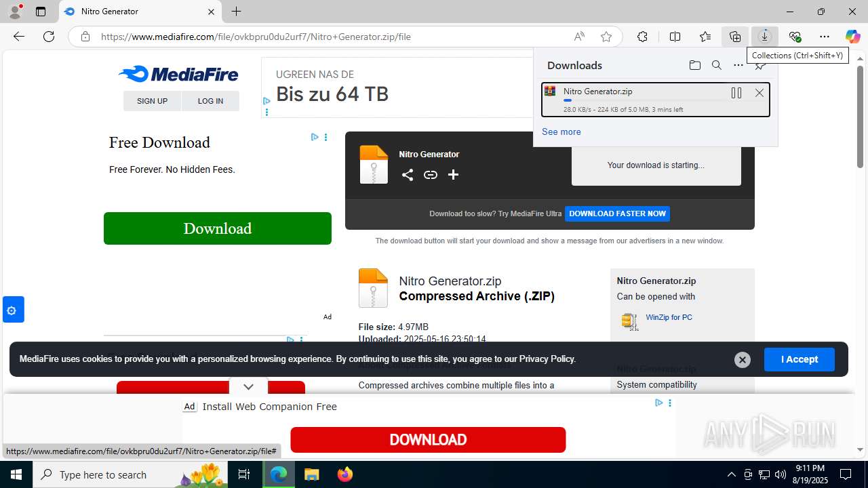
Task: Click the taskbar search box
Action: 131,474
